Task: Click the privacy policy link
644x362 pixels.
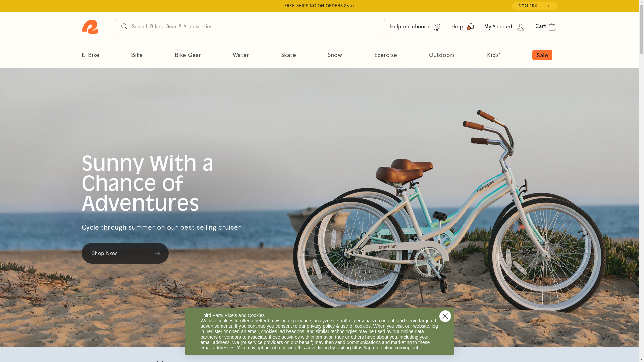Action: click(x=321, y=326)
